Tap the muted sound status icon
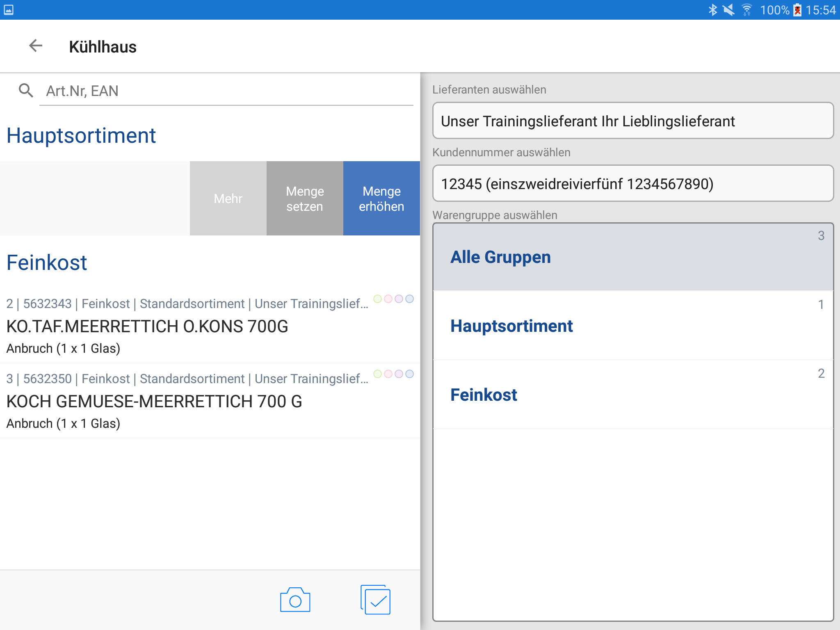 pyautogui.click(x=729, y=10)
